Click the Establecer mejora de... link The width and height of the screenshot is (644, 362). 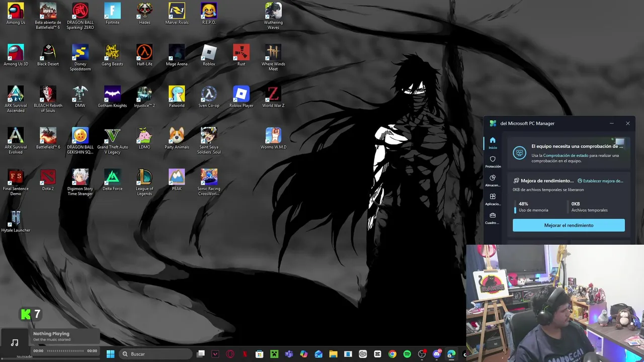click(x=601, y=181)
